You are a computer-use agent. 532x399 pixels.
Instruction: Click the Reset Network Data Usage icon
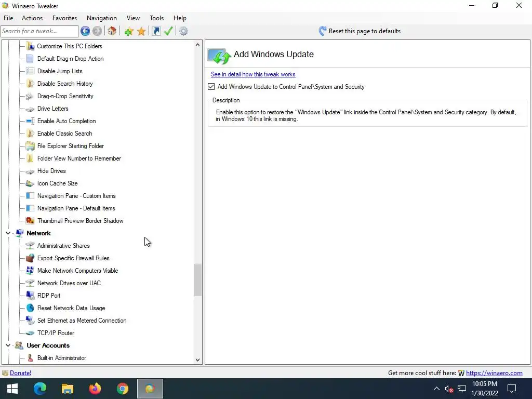coord(30,308)
